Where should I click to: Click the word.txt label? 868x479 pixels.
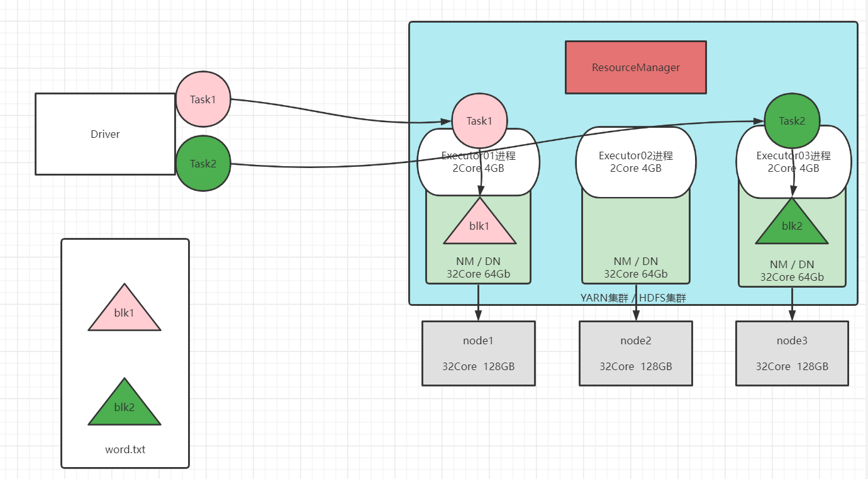tap(125, 449)
